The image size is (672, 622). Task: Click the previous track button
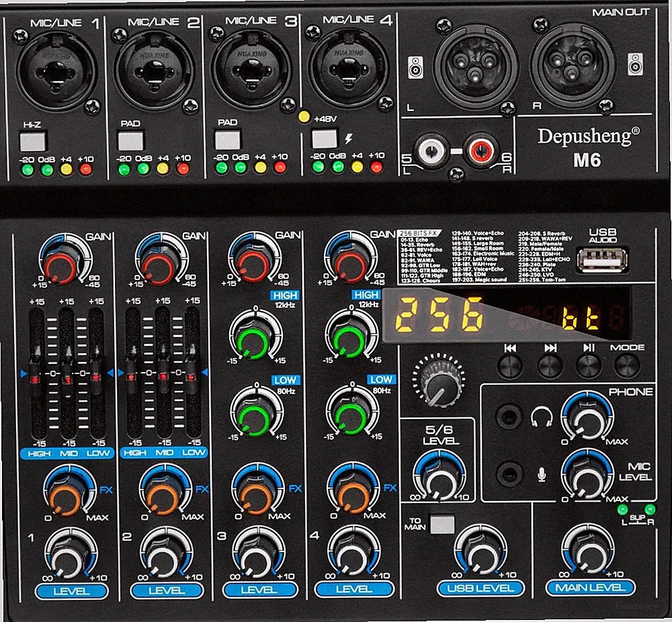(x=509, y=365)
